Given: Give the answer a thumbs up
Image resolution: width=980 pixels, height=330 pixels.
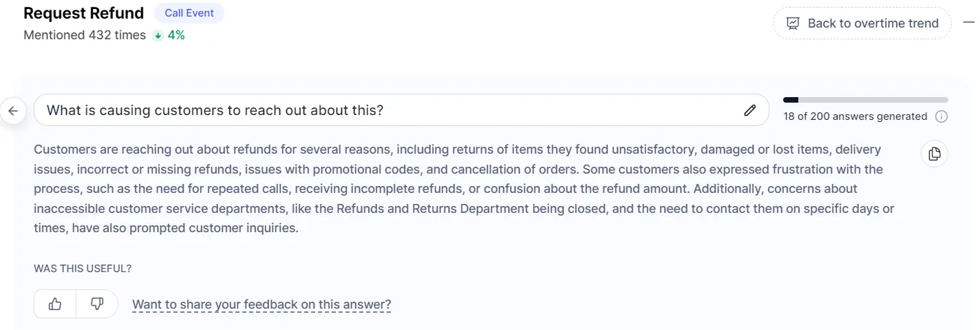Looking at the screenshot, I should 55,304.
